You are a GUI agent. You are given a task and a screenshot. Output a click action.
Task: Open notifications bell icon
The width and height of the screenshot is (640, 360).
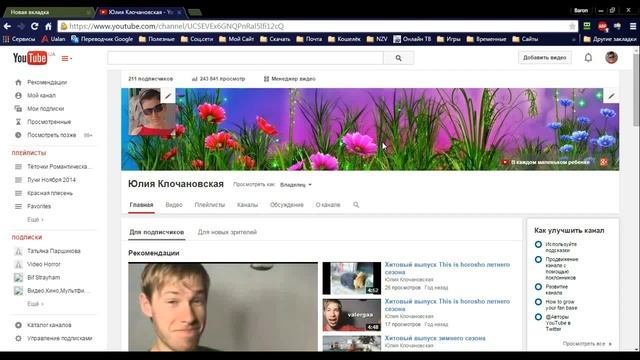[588, 58]
